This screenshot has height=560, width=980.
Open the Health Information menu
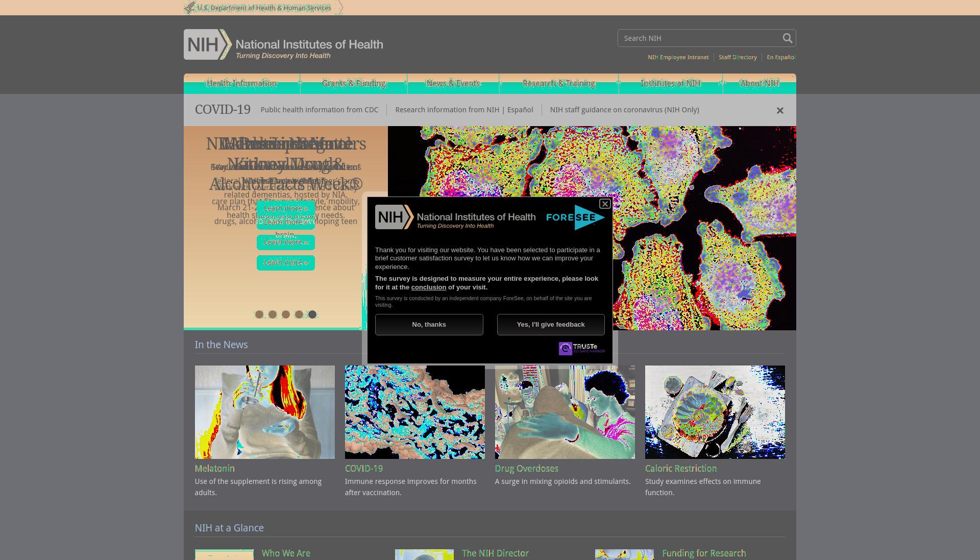[x=242, y=84]
